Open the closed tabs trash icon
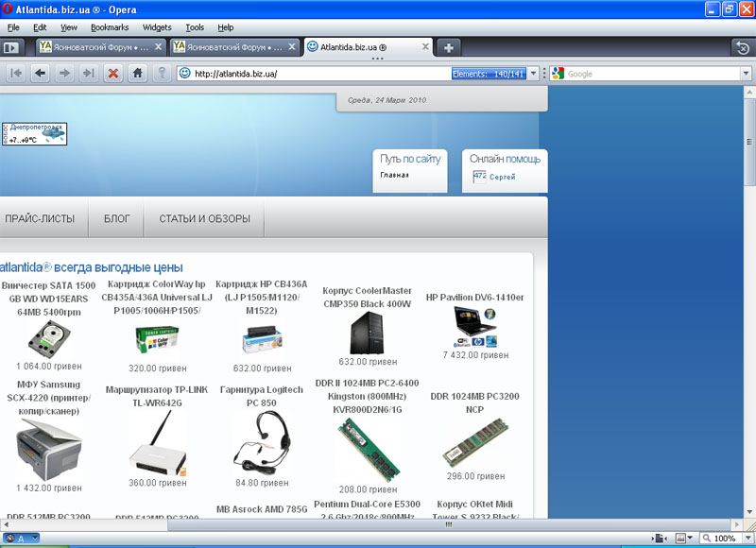Viewport: 756px width, 548px height. click(742, 46)
